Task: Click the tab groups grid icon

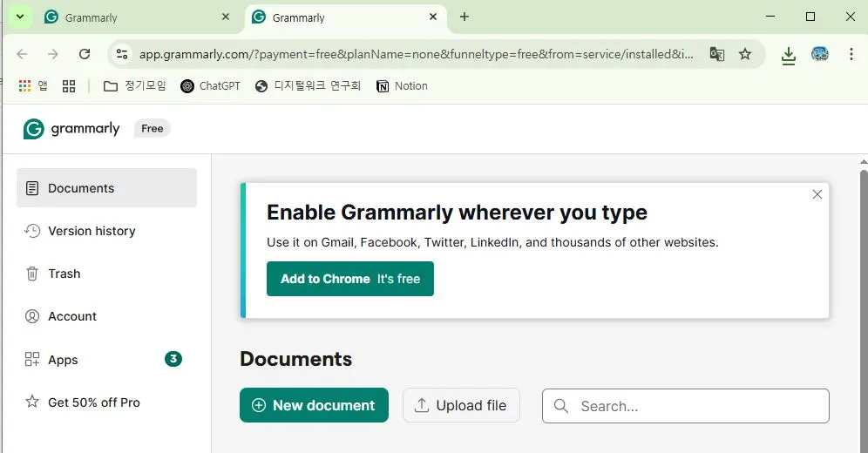Action: pyautogui.click(x=69, y=85)
